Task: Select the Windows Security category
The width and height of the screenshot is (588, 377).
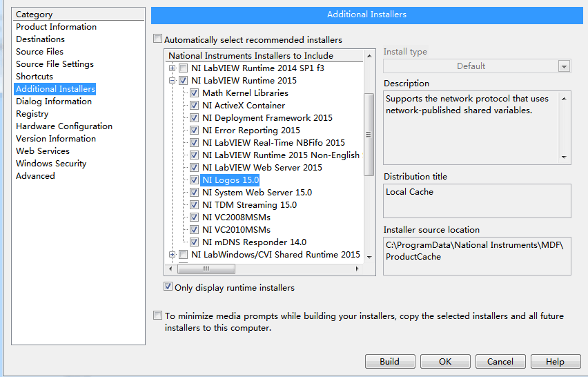Action: tap(51, 163)
